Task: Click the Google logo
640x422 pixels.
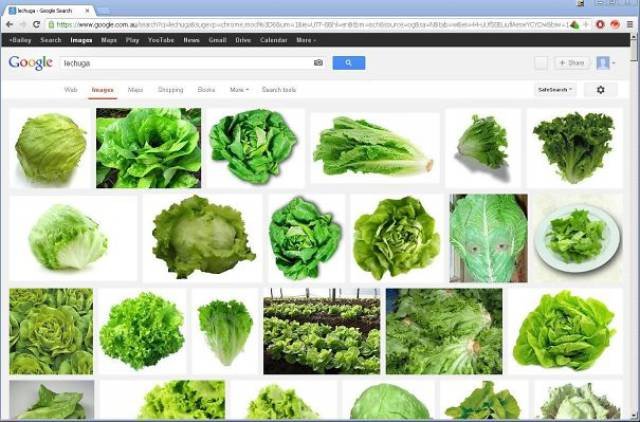Action: click(x=30, y=63)
